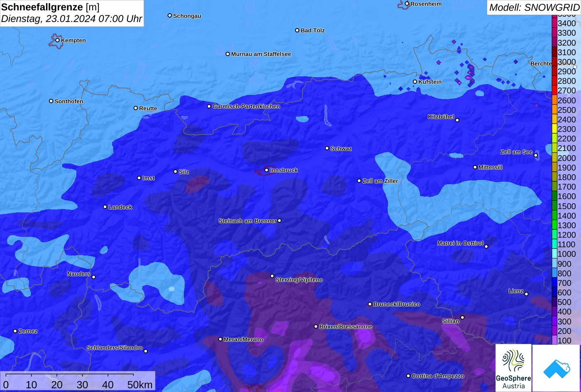Image resolution: width=581 pixels, height=392 pixels.
Task: Click the 'Zell am See' label
Action: (516, 152)
